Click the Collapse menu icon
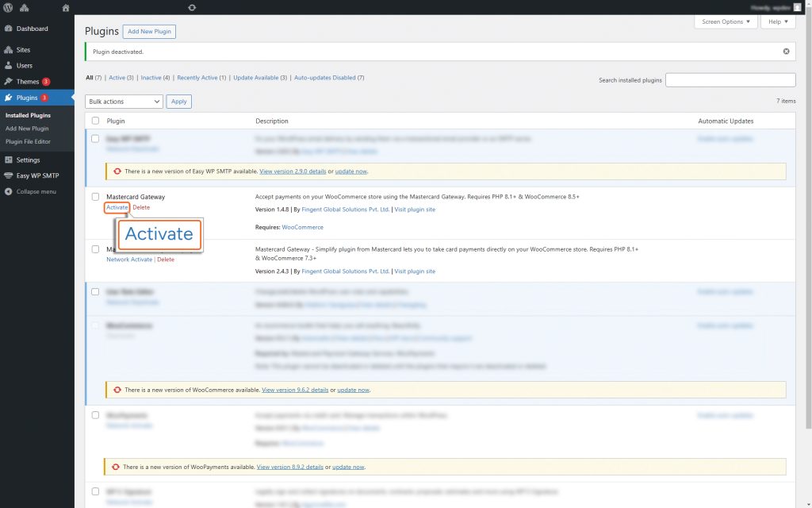Image resolution: width=812 pixels, height=508 pixels. [8, 192]
